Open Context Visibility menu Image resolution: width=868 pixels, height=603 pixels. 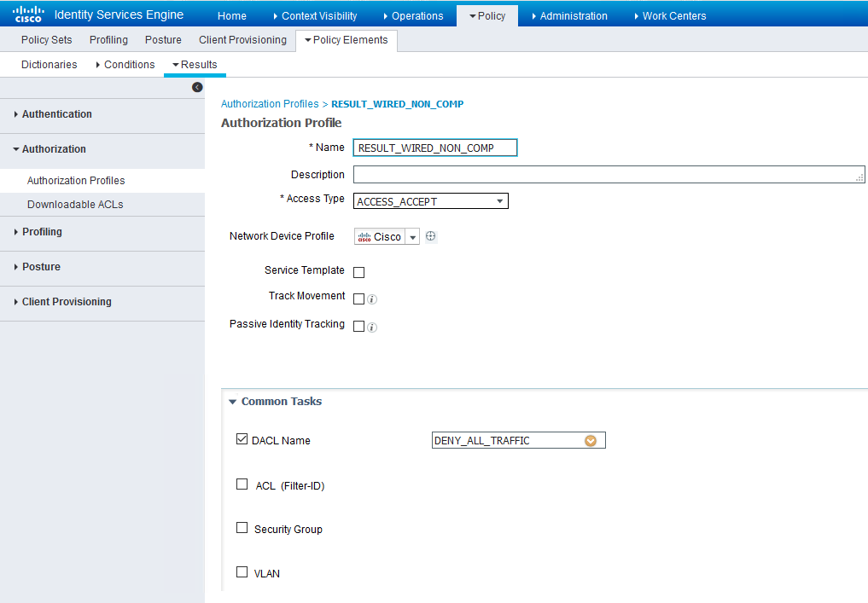pos(315,16)
